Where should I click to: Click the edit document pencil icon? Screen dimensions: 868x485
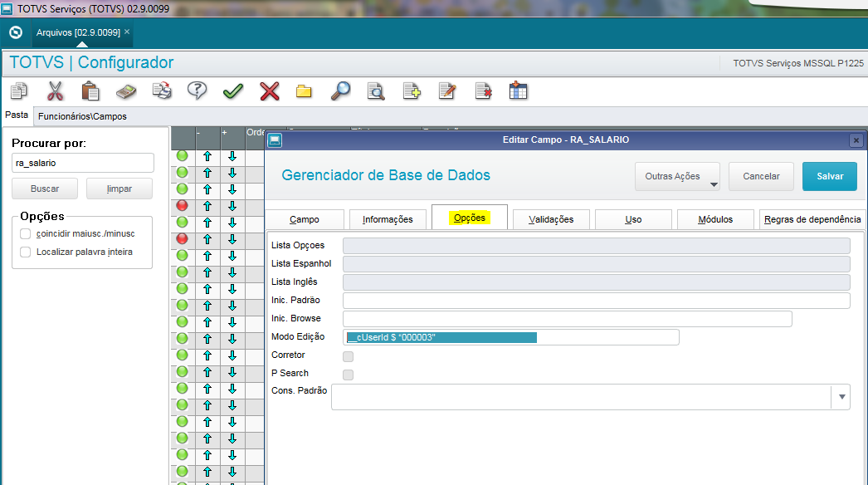point(447,91)
